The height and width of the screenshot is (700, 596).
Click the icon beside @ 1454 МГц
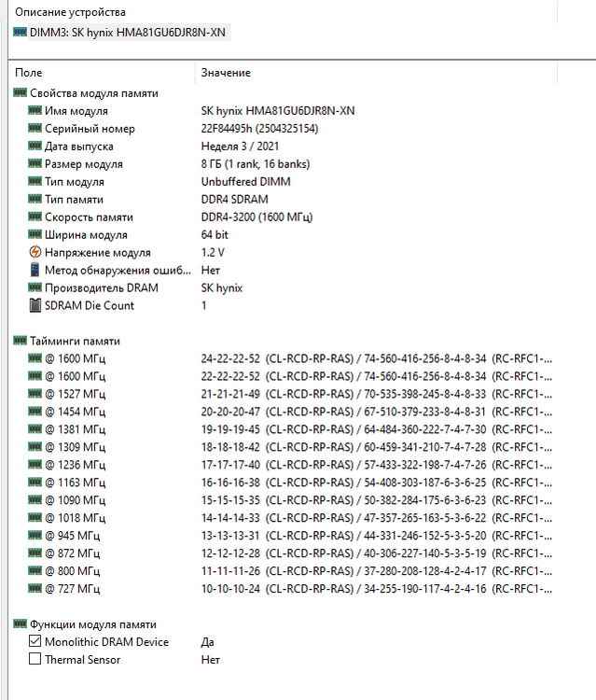point(35,412)
